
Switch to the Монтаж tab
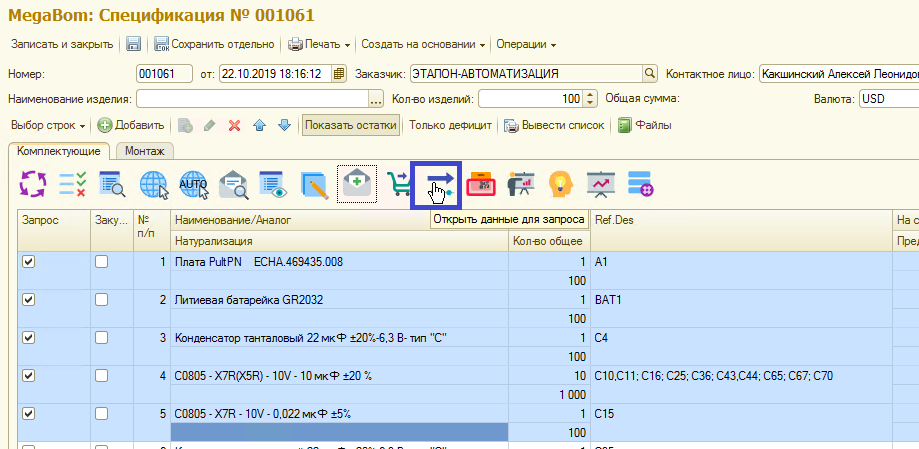(x=144, y=151)
